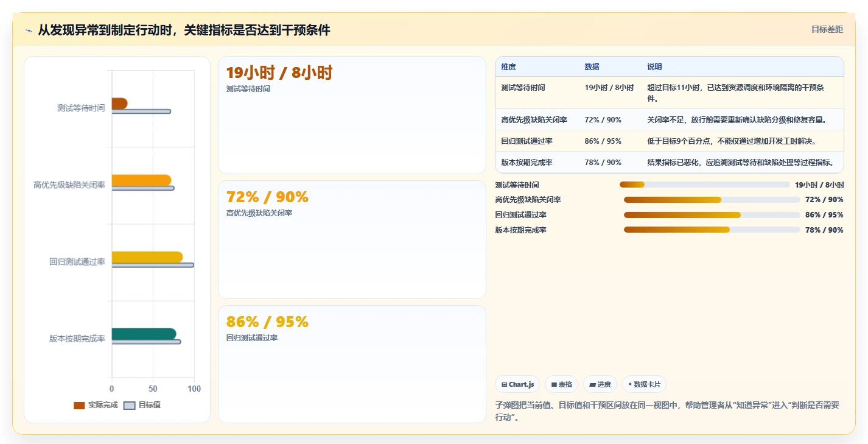
Task: Click the 72% / 90% table cell
Action: coord(603,120)
